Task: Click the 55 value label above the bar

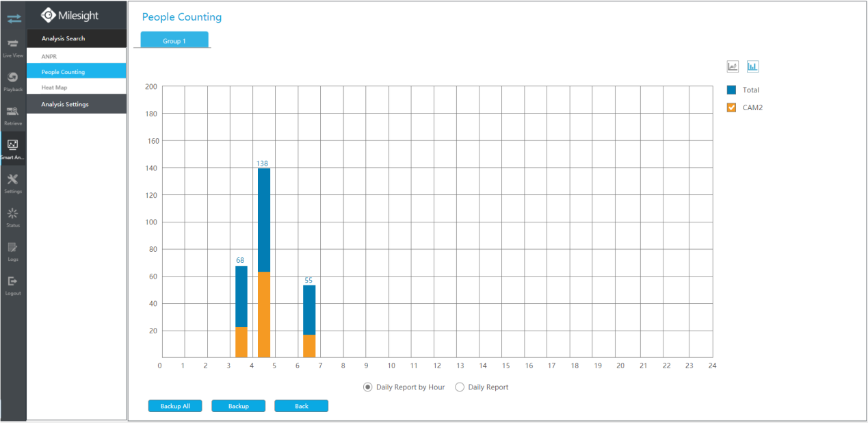Action: coord(308,281)
